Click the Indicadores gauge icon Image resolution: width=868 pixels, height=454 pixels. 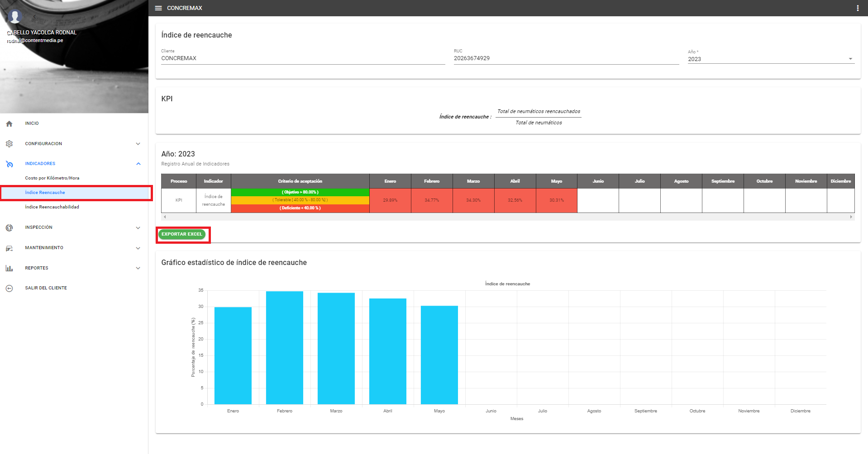[9, 164]
